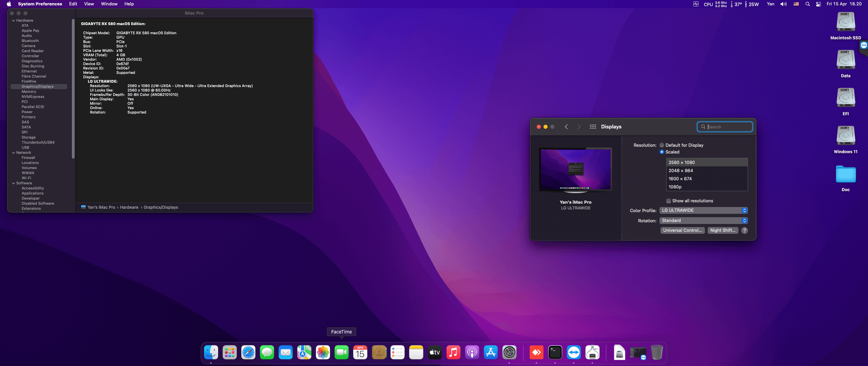This screenshot has height=366, width=868.
Task: Open the View menu
Action: coord(89,4)
